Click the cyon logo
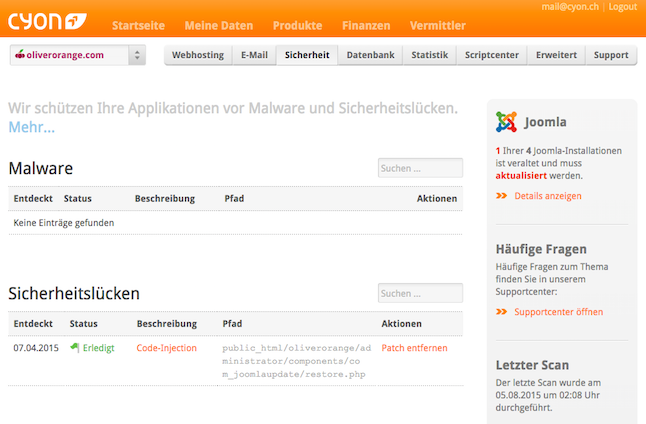Screen dimensions: 646x424 click(x=47, y=21)
